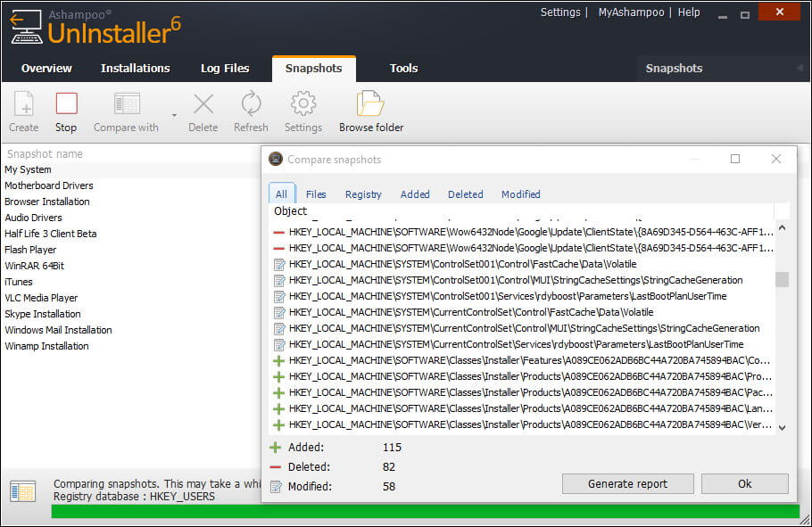
Task: Switch to the Log Files tab
Action: click(x=224, y=68)
